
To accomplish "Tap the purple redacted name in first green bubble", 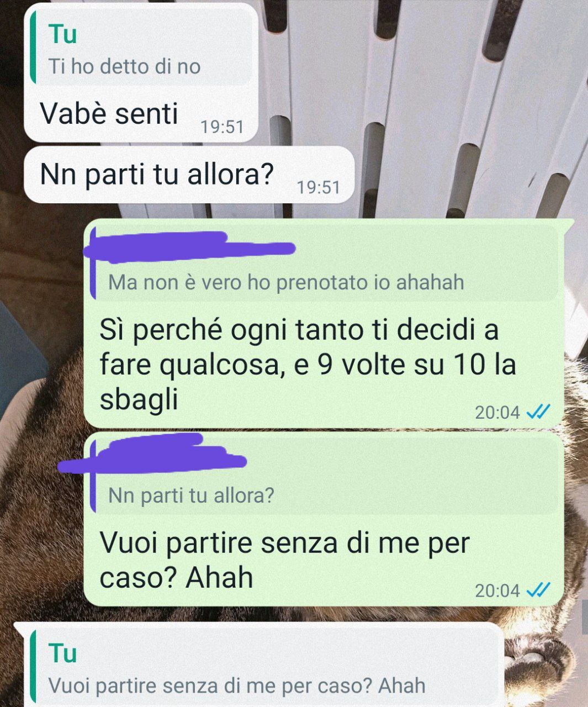I will (190, 247).
